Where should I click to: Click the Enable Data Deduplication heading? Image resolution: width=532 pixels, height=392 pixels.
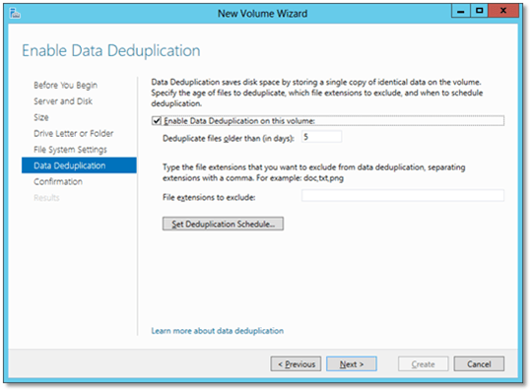(x=111, y=51)
